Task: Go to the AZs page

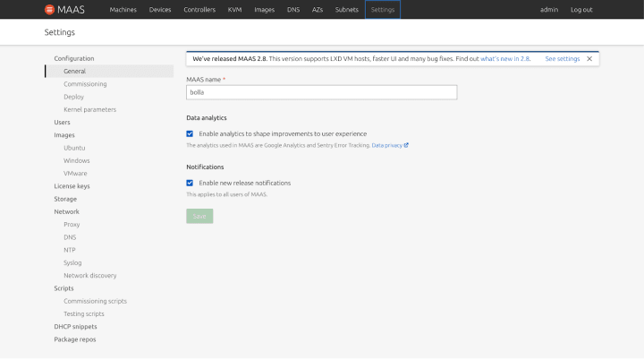Action: [x=317, y=10]
